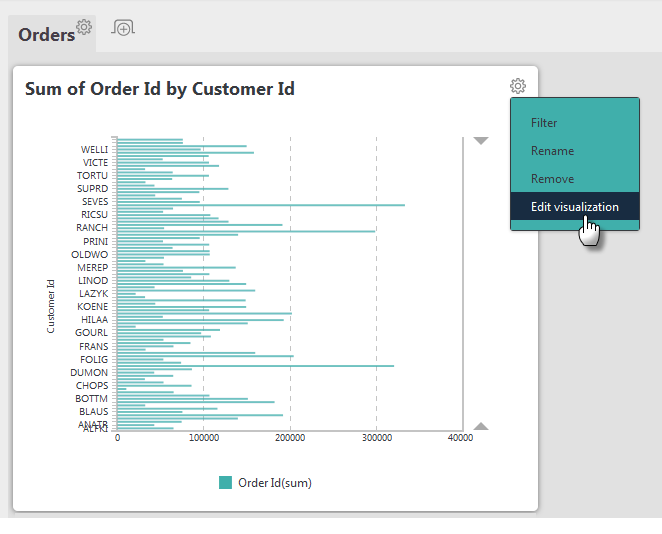Image resolution: width=662 pixels, height=534 pixels.
Task: Click the FRANS axis label
Action: pos(94,347)
